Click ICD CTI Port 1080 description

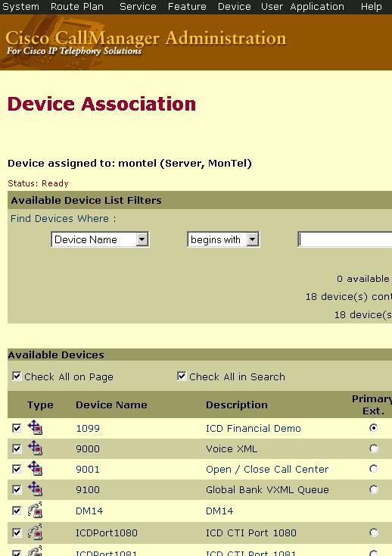251,533
